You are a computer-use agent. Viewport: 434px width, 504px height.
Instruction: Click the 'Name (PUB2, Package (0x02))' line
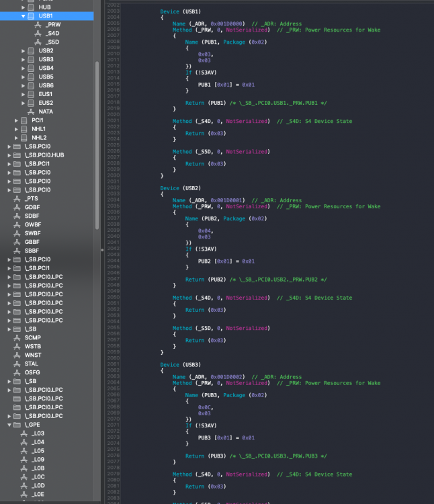226,218
